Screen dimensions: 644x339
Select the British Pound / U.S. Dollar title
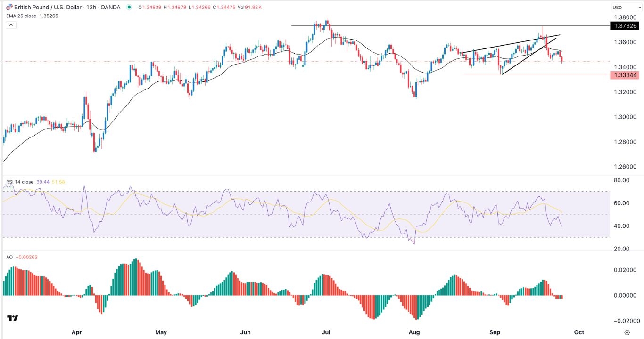pos(47,7)
